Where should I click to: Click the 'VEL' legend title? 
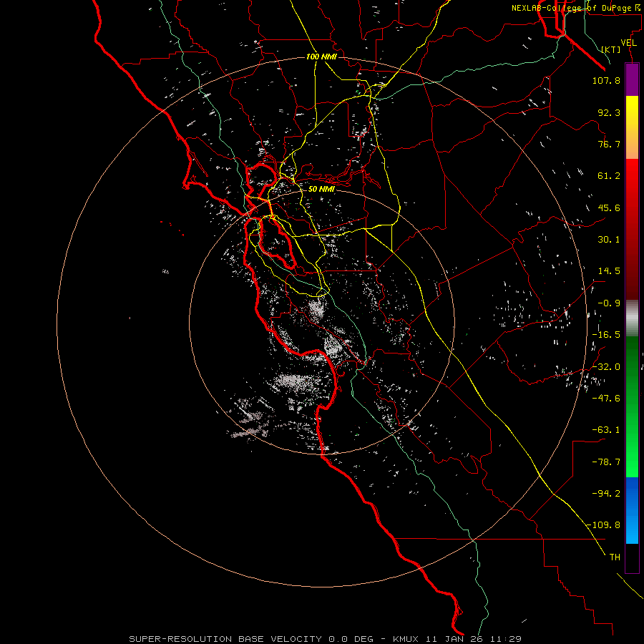629,43
